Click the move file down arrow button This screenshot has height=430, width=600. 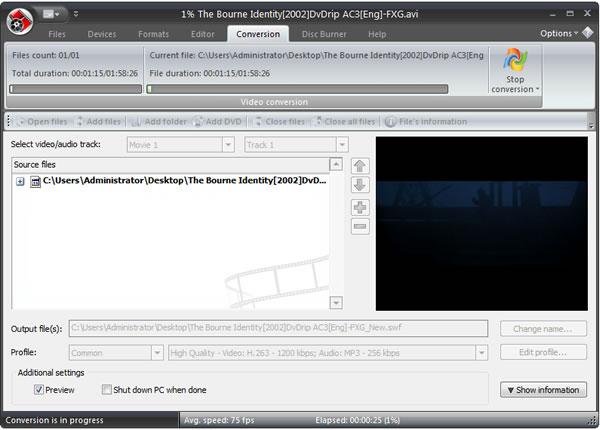[x=360, y=185]
